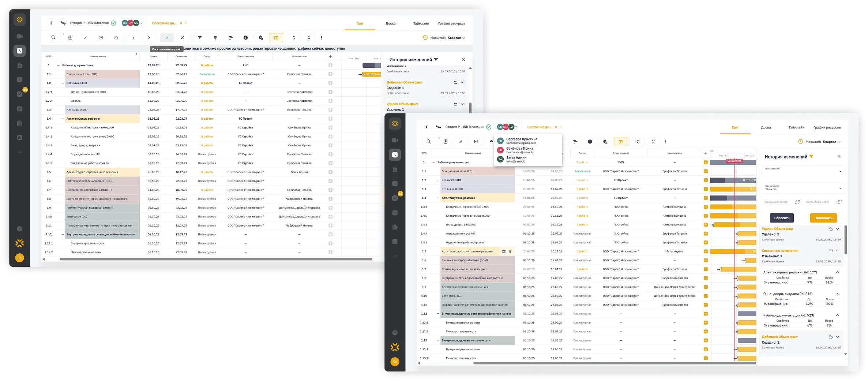Click the end date field 23.09.2025 23:59
The height and width of the screenshot is (381, 868).
[817, 202]
